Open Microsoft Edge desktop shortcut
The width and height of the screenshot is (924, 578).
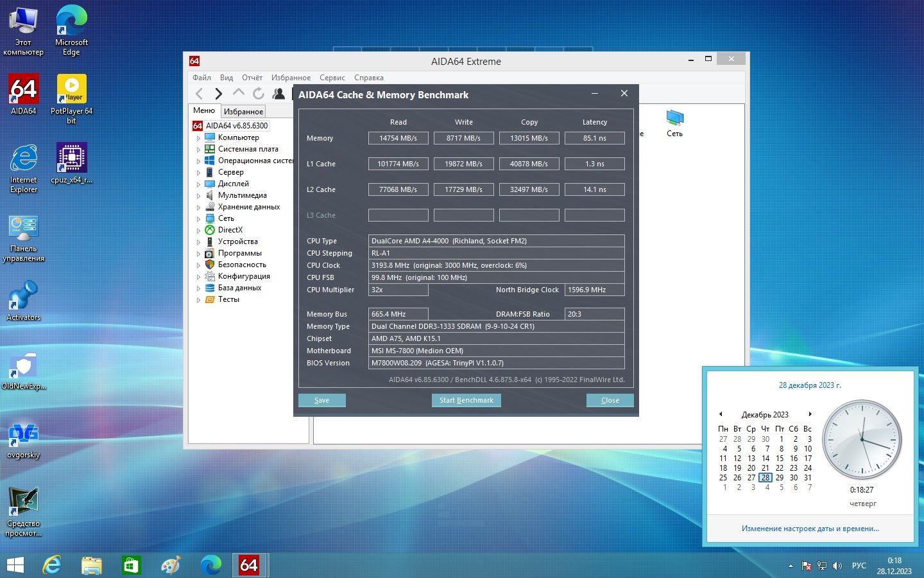[71, 31]
